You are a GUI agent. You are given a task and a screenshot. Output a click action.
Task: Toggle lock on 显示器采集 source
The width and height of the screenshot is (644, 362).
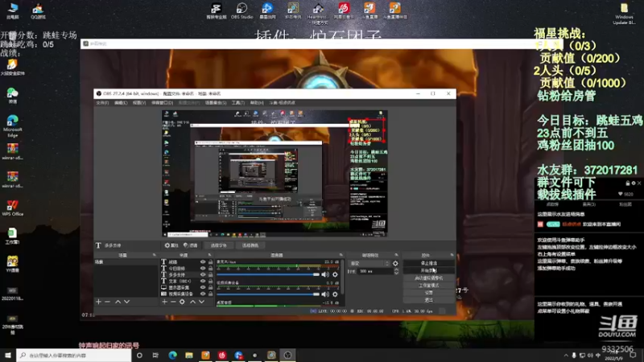210,287
